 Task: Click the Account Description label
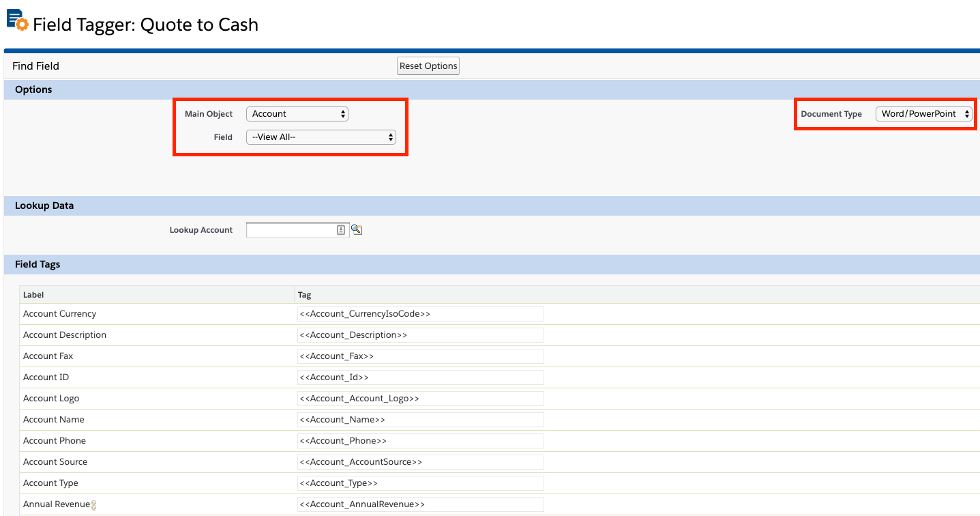click(65, 335)
